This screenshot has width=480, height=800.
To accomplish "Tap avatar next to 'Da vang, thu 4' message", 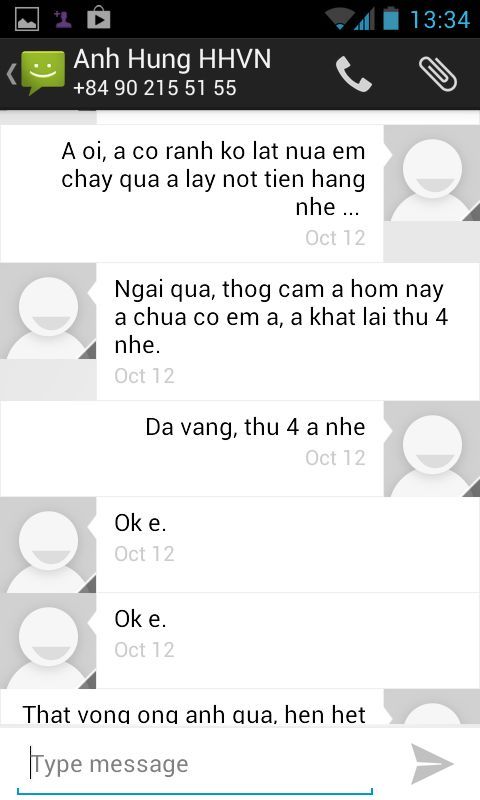I will [x=432, y=449].
